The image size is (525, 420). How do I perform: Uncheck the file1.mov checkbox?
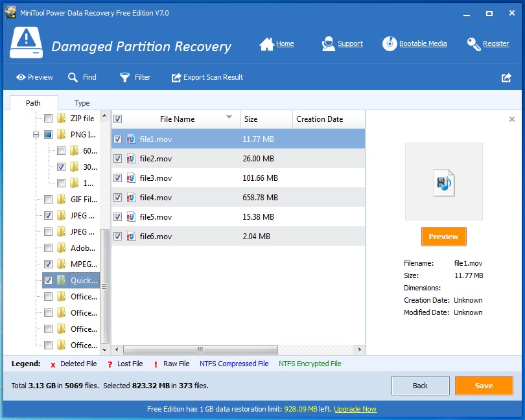click(x=117, y=139)
